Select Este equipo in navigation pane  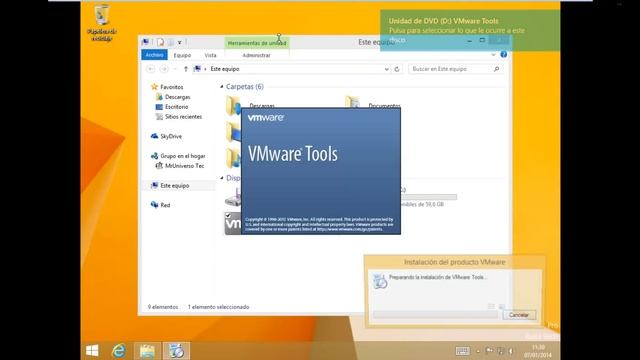pos(174,185)
